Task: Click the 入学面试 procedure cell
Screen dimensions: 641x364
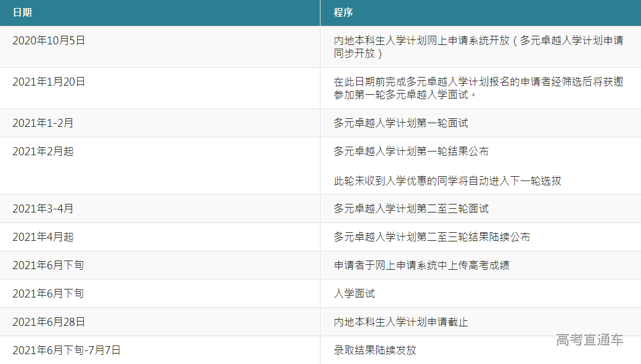Action: (x=354, y=294)
